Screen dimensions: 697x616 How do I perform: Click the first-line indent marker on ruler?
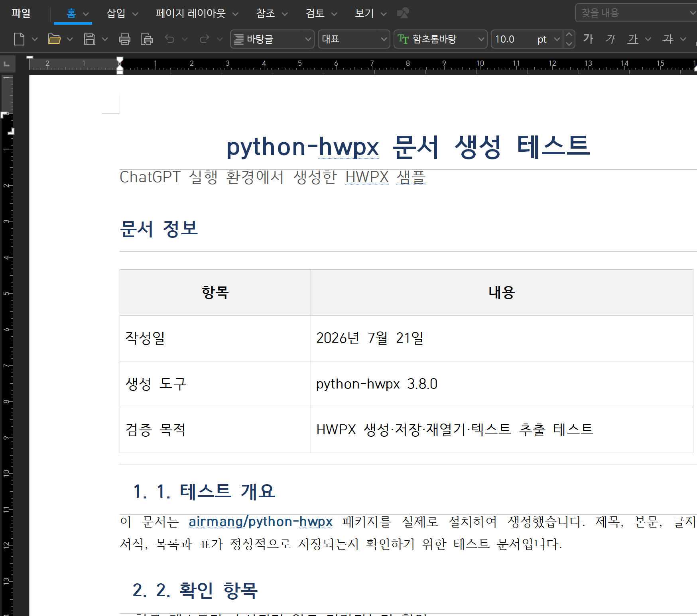[120, 61]
